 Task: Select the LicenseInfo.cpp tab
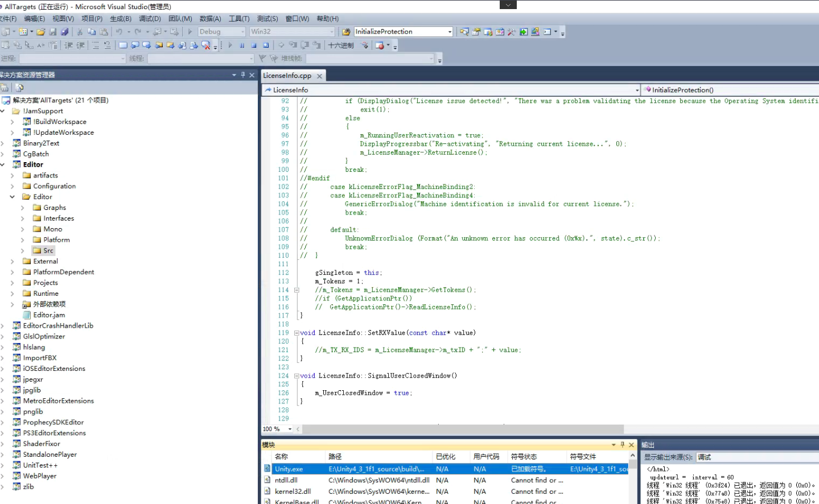[x=289, y=75]
